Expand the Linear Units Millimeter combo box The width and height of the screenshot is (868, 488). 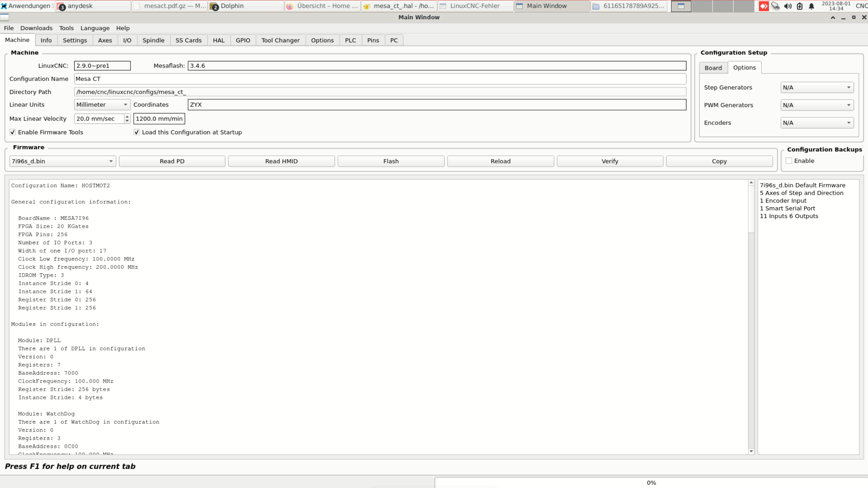point(102,105)
